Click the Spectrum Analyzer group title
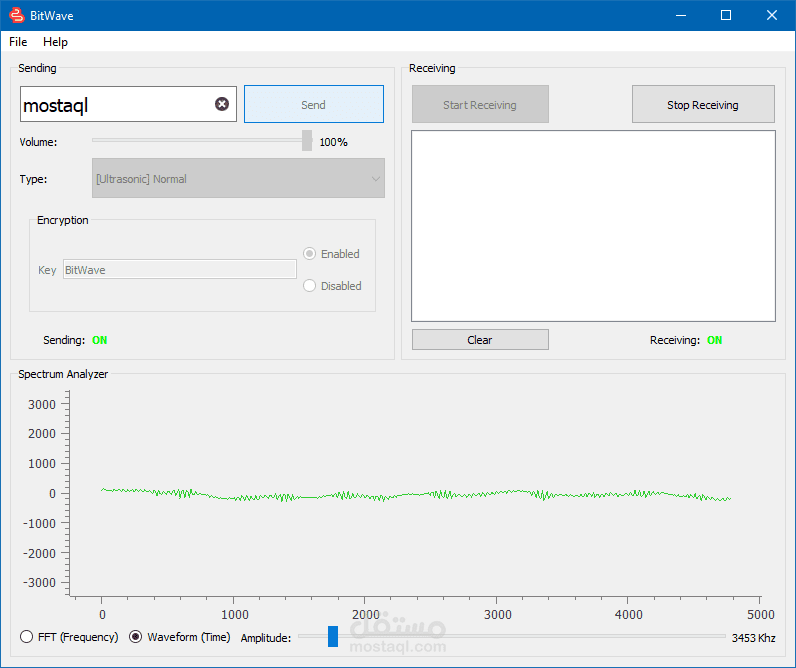The height and width of the screenshot is (668, 796). click(63, 374)
